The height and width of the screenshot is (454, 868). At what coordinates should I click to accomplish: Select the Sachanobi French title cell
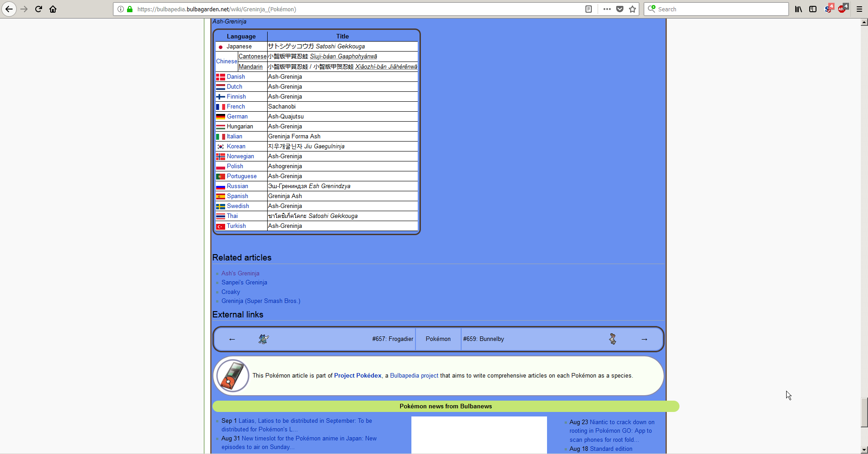(x=342, y=107)
